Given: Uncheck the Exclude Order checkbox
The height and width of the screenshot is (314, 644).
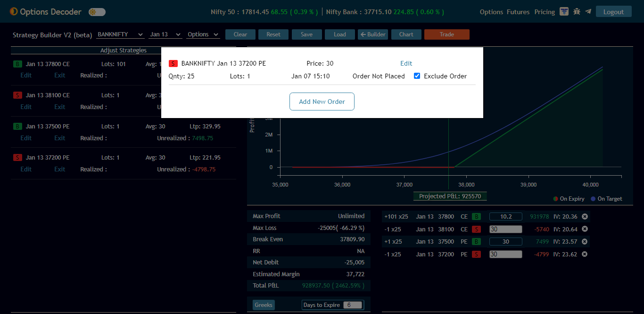Looking at the screenshot, I should [x=417, y=76].
